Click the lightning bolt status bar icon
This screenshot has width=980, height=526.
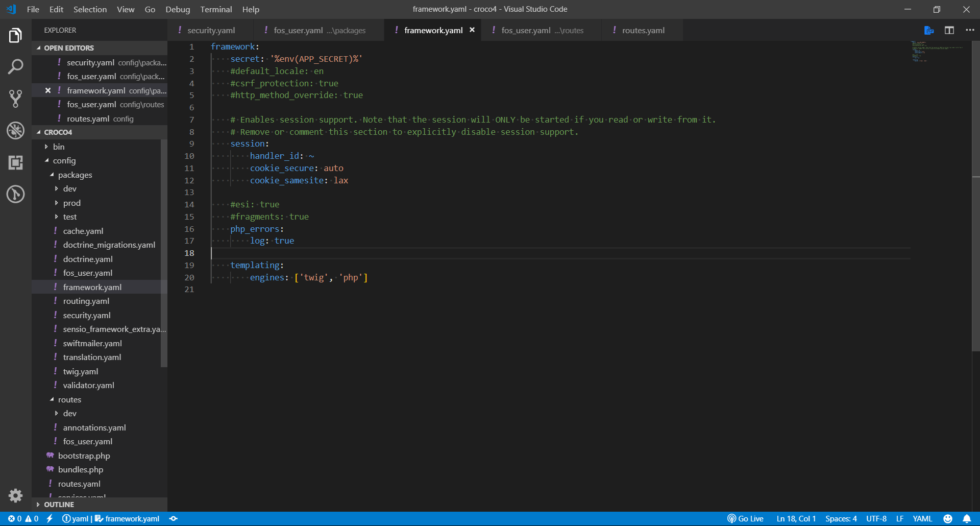(50, 519)
